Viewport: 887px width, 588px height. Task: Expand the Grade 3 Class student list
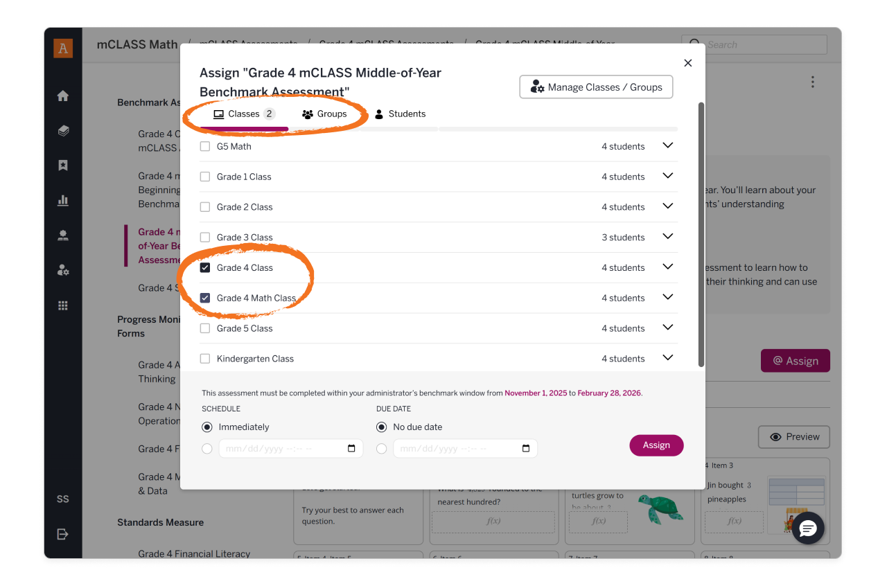[x=668, y=237]
